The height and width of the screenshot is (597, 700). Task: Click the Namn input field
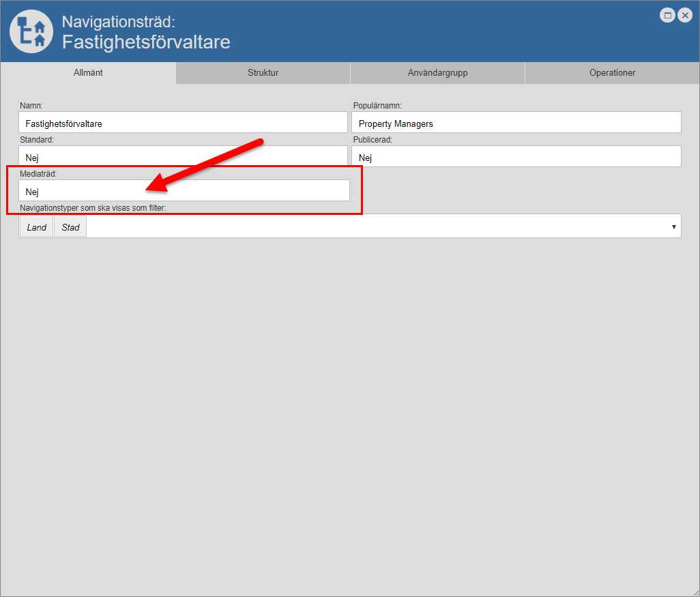pos(183,123)
